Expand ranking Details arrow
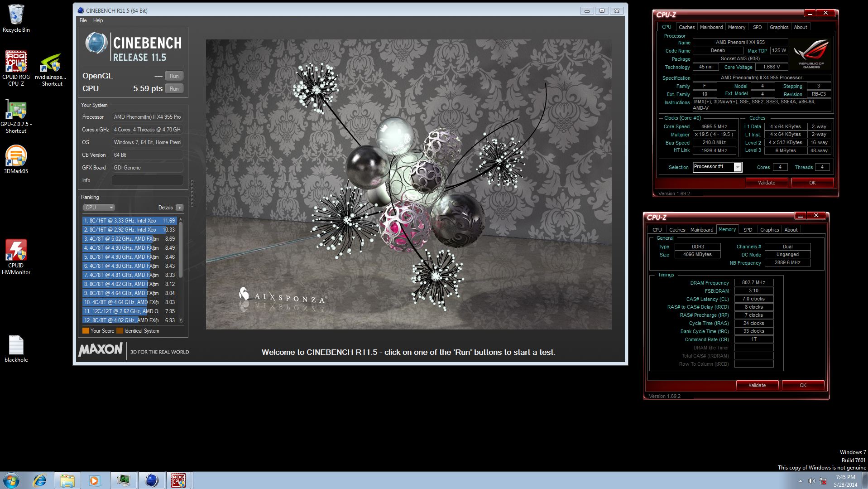 [x=180, y=208]
